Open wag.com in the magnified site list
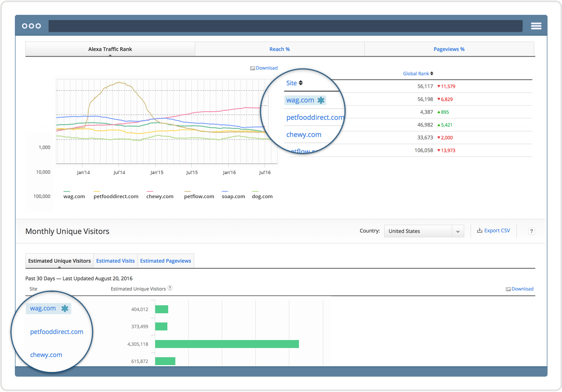The height and width of the screenshot is (392, 562). (x=300, y=100)
